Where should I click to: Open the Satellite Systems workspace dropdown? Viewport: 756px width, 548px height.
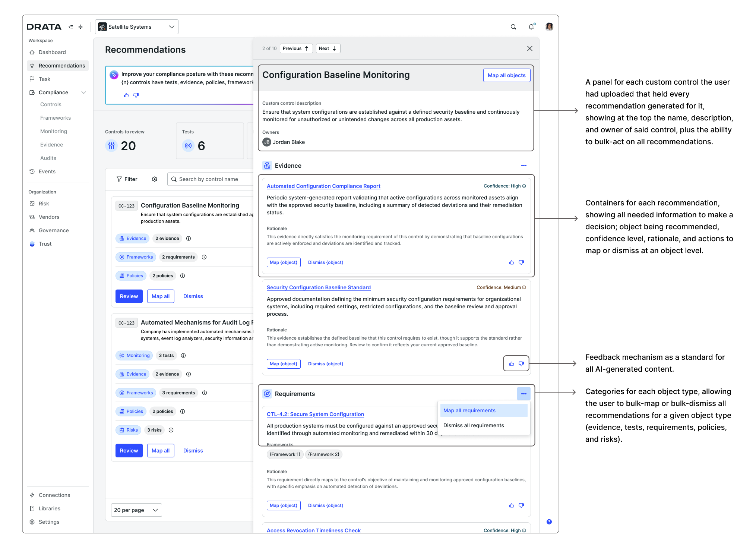pyautogui.click(x=137, y=27)
